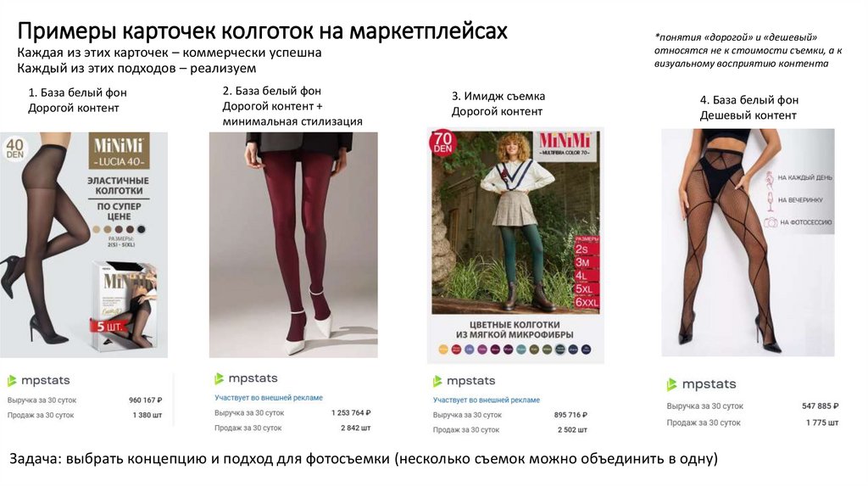The image size is (868, 487).
Task: Click the MiNiMi Multifibra Color 70 logo
Action: tap(565, 143)
